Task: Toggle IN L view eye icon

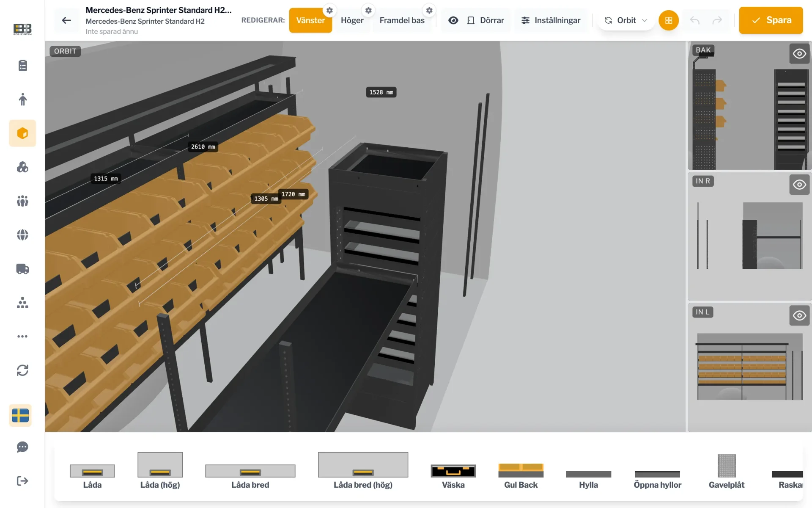Action: click(799, 315)
